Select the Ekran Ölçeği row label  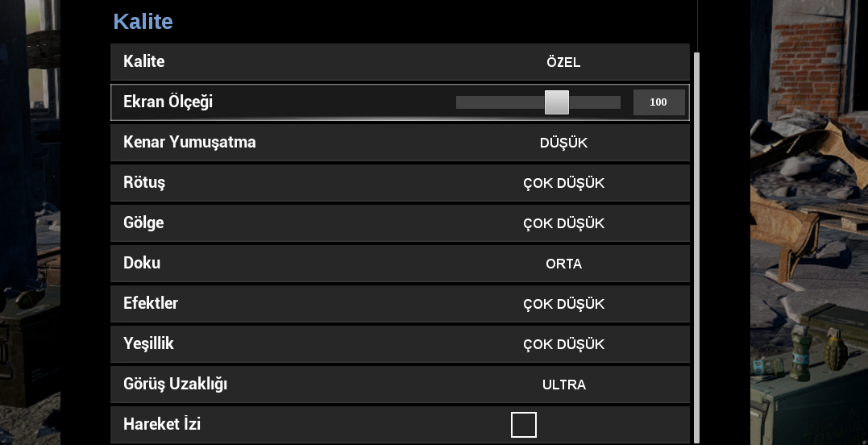coord(168,102)
